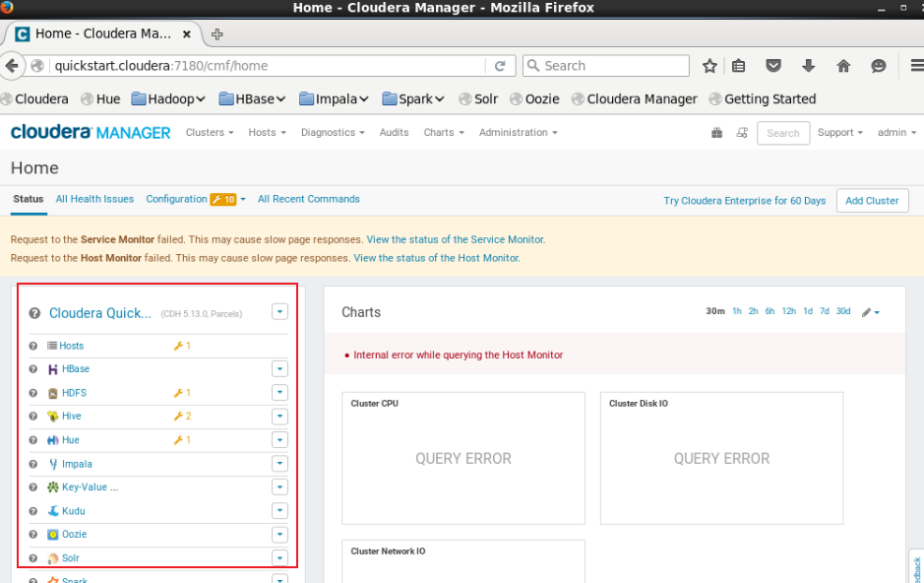Viewport: 924px width, 583px height.
Task: Open the Impala actions dropdown arrow
Action: click(x=279, y=463)
